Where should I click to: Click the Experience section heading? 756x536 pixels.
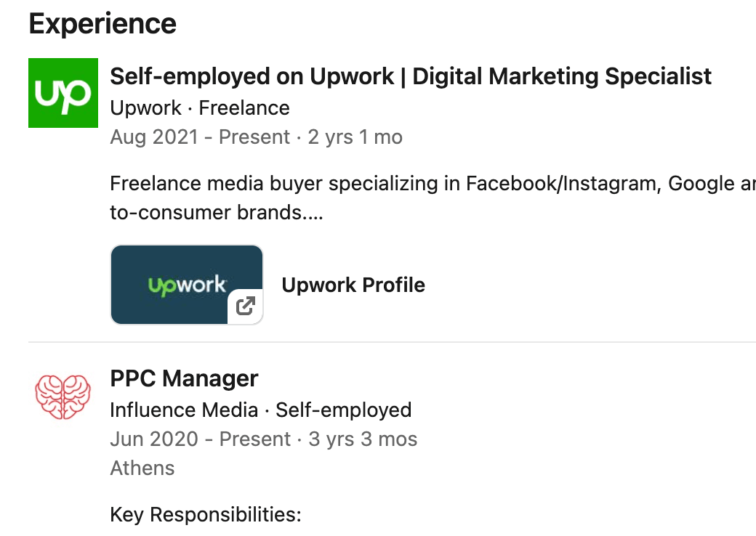coord(102,24)
